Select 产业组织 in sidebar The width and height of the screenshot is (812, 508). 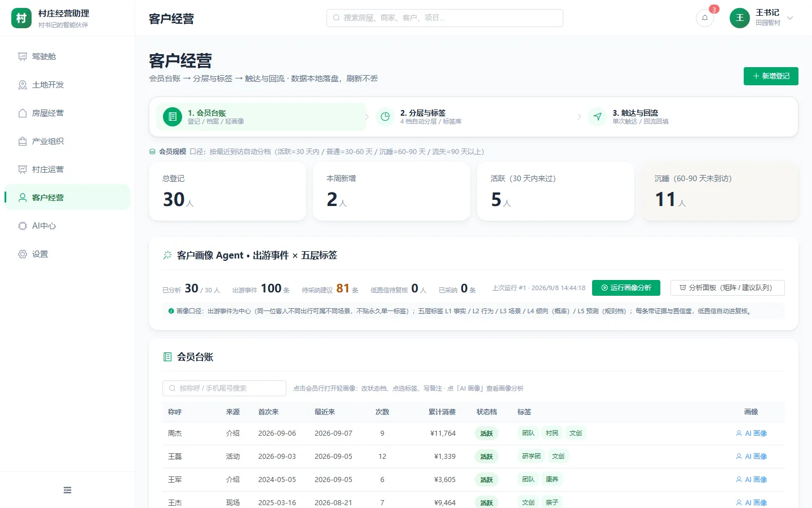(x=68, y=141)
